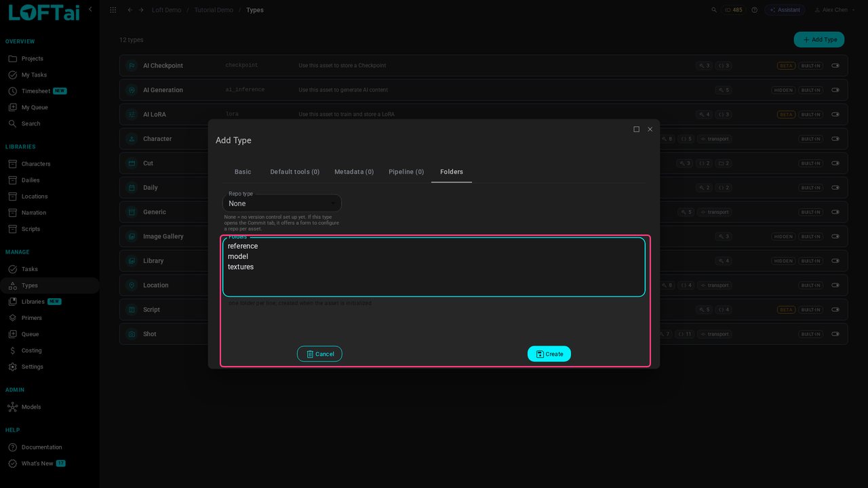Screen dimensions: 868x488
Task: Click the Tutorial Demo breadcrumb link
Action: click(x=214, y=10)
